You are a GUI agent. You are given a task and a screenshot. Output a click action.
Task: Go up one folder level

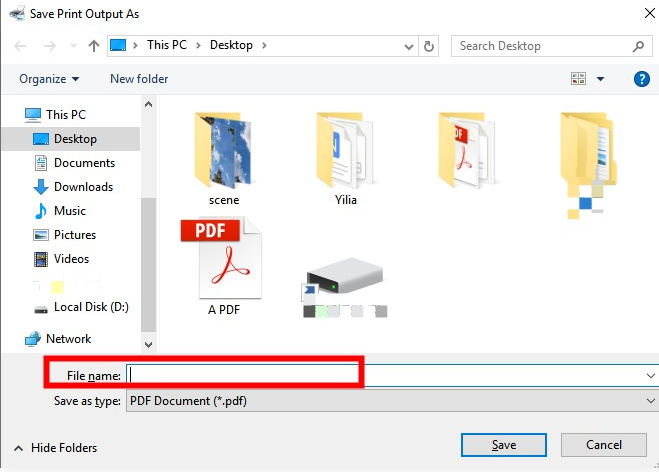(94, 45)
